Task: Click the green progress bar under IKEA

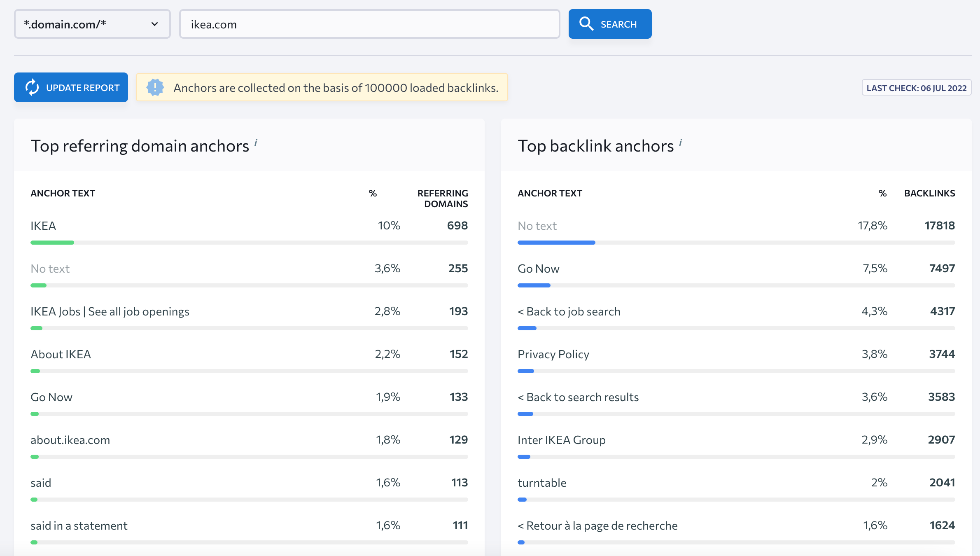Action: (52, 243)
